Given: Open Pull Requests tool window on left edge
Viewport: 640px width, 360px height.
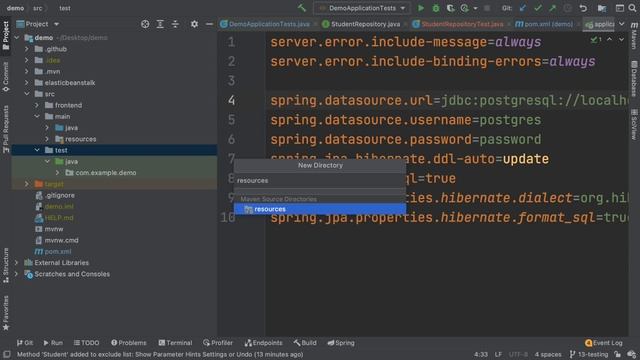Looking at the screenshot, I should [x=6, y=129].
